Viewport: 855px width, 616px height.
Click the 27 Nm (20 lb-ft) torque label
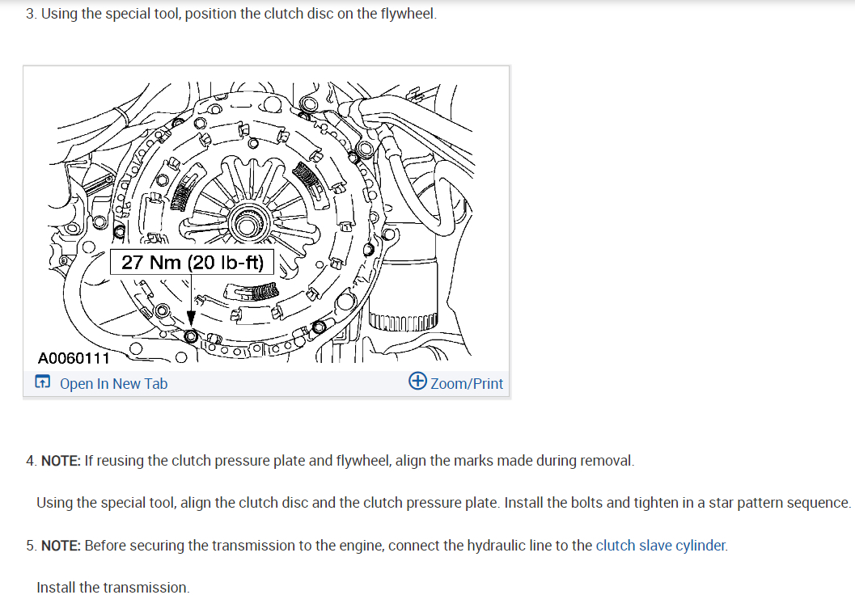click(192, 262)
